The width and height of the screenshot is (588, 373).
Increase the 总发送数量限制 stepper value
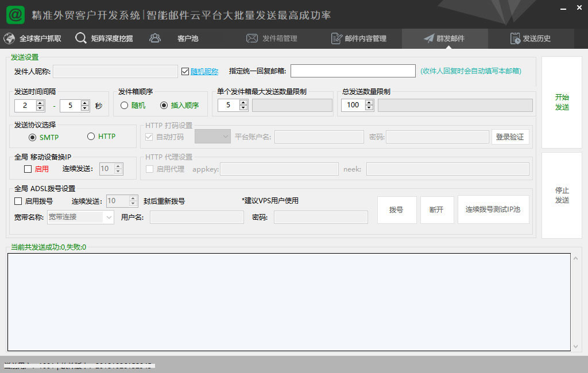(369, 102)
